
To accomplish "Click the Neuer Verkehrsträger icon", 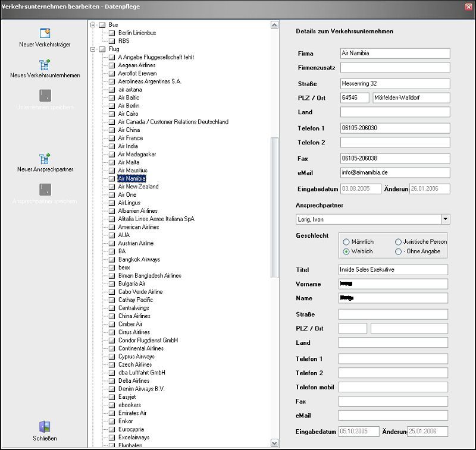I will tap(45, 33).
